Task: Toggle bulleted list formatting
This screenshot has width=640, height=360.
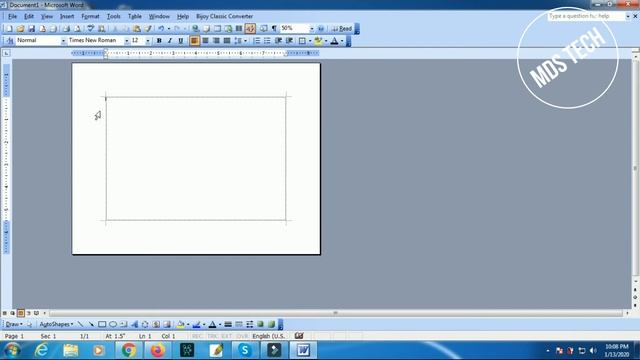Action: pyautogui.click(x=267, y=40)
